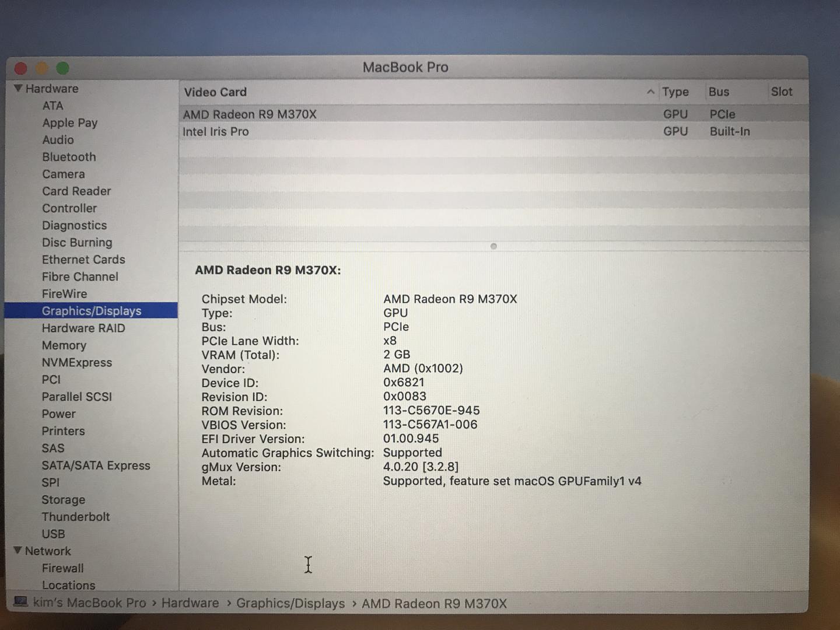840x630 pixels.
Task: Click PCIe Lane Width value x8
Action: click(x=390, y=341)
